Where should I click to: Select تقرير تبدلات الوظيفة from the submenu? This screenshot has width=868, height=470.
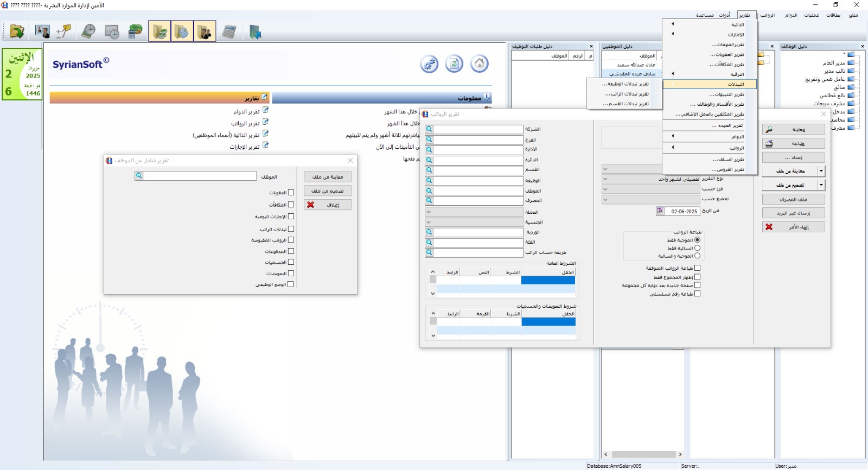(625, 84)
